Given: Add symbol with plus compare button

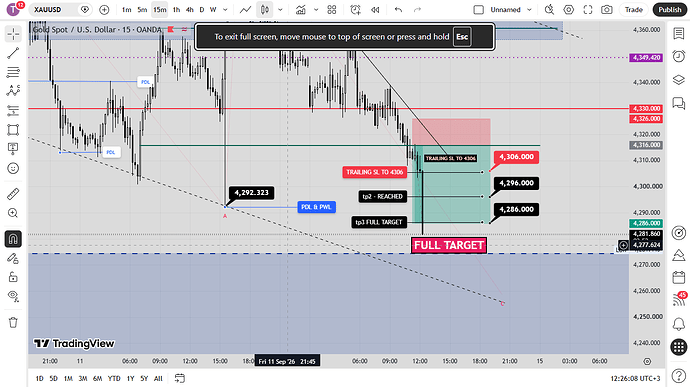Looking at the screenshot, I should (104, 9).
